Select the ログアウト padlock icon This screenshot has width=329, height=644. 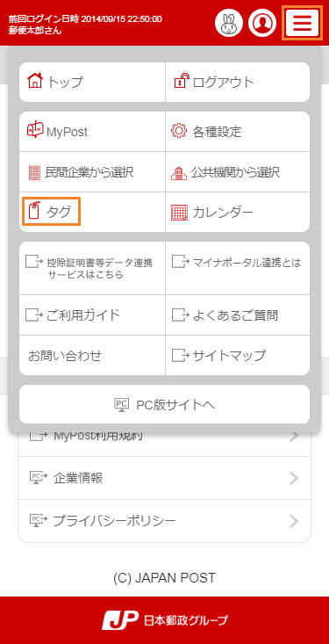click(182, 81)
